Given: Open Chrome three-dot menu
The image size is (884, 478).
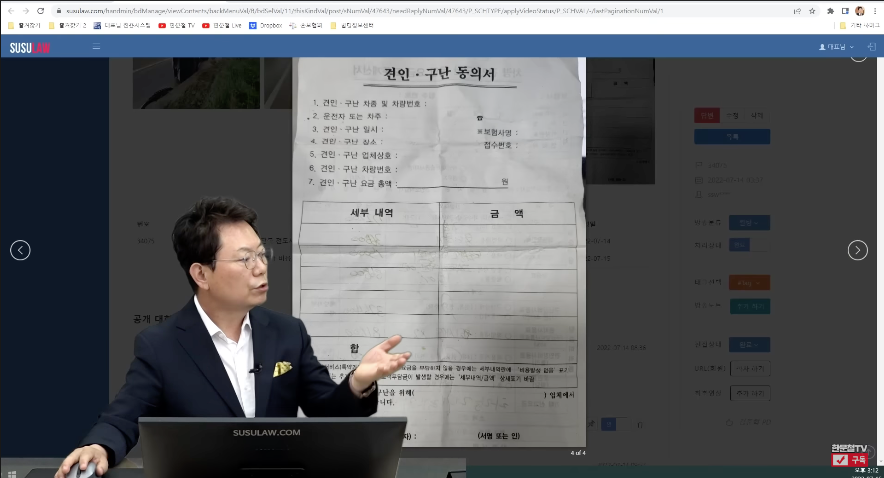Looking at the screenshot, I should (875, 11).
